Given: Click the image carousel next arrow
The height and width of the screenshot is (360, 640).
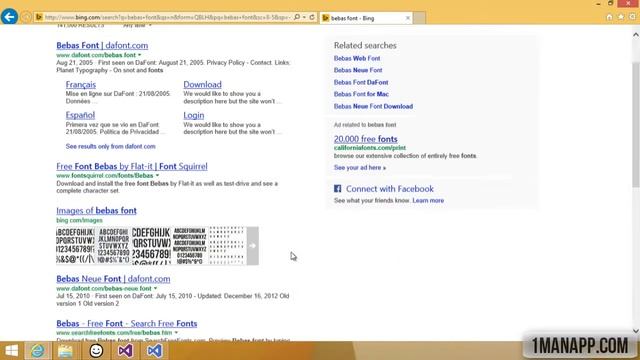Looking at the screenshot, I should click(x=253, y=246).
